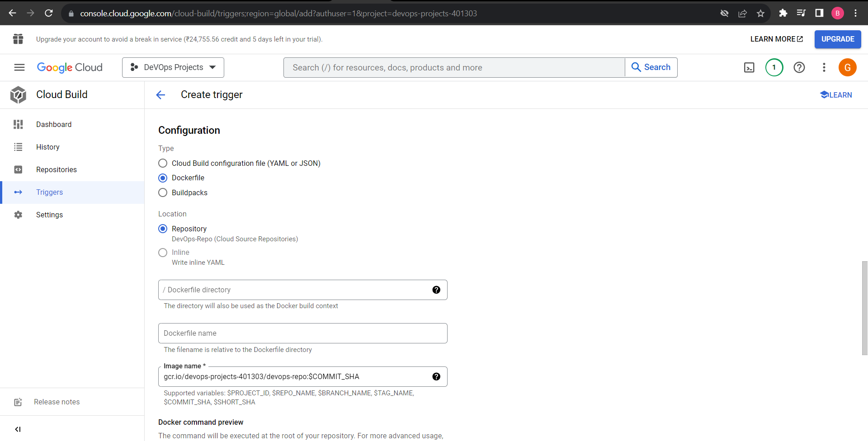Click the Search button
Image resolution: width=868 pixels, height=441 pixels.
point(651,67)
